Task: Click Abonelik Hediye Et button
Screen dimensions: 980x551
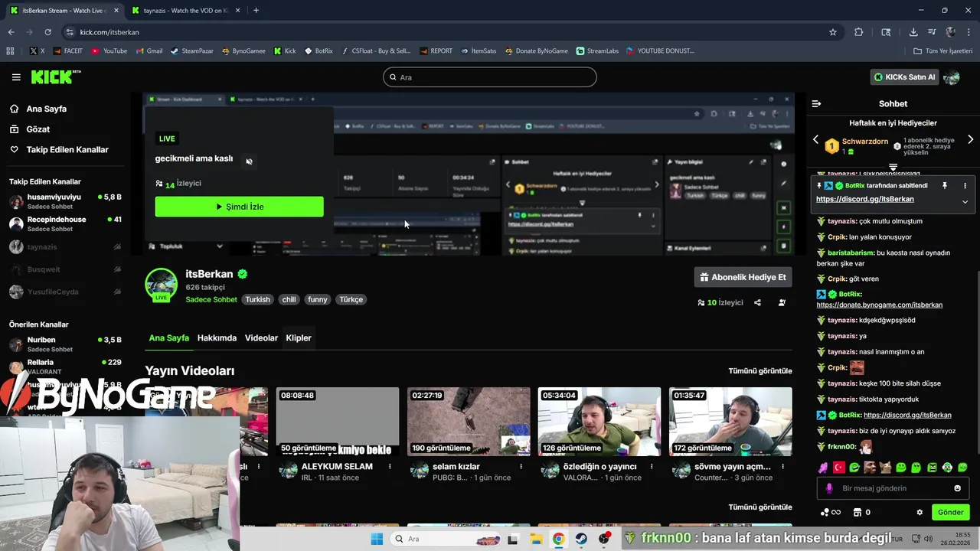Action: click(743, 277)
